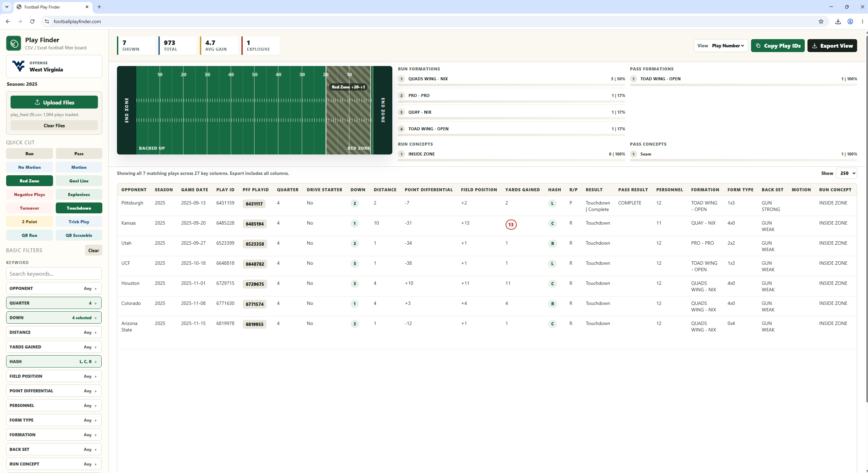This screenshot has height=473, width=868.
Task: Open browser profile icon
Action: 850,21
